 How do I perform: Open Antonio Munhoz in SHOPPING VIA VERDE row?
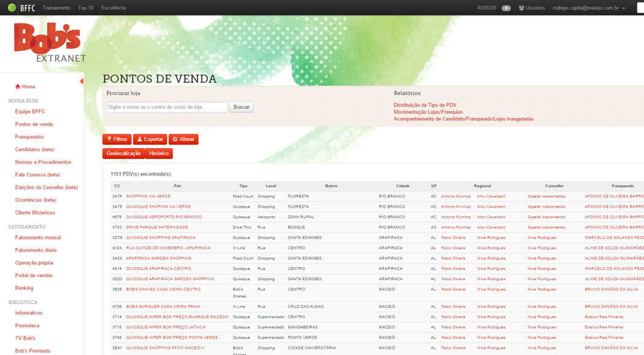tap(456, 196)
